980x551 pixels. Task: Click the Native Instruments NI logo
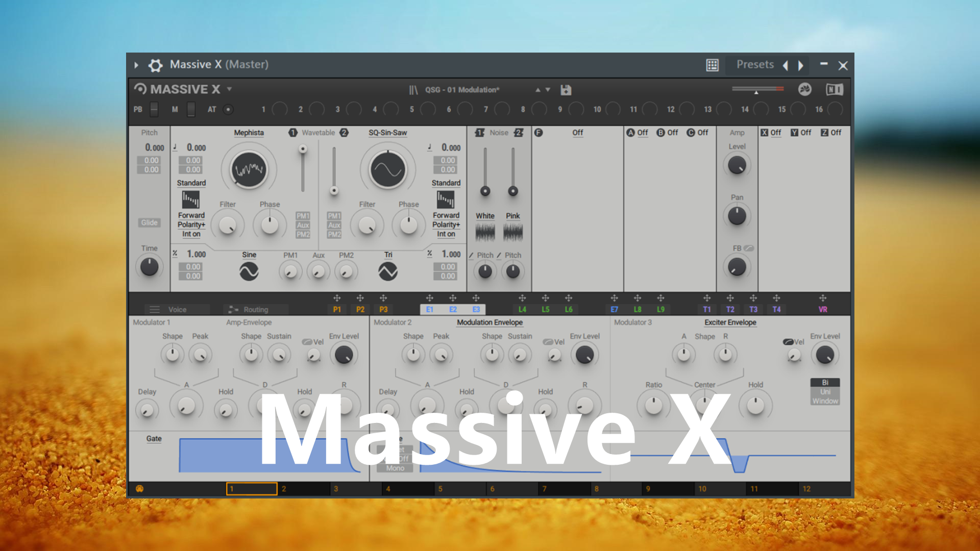[x=835, y=89]
